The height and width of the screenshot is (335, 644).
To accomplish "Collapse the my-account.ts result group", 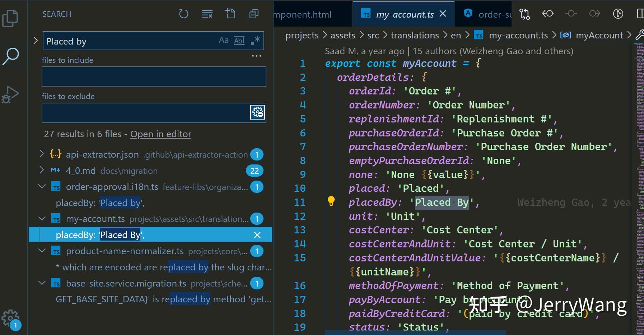I will pyautogui.click(x=42, y=218).
